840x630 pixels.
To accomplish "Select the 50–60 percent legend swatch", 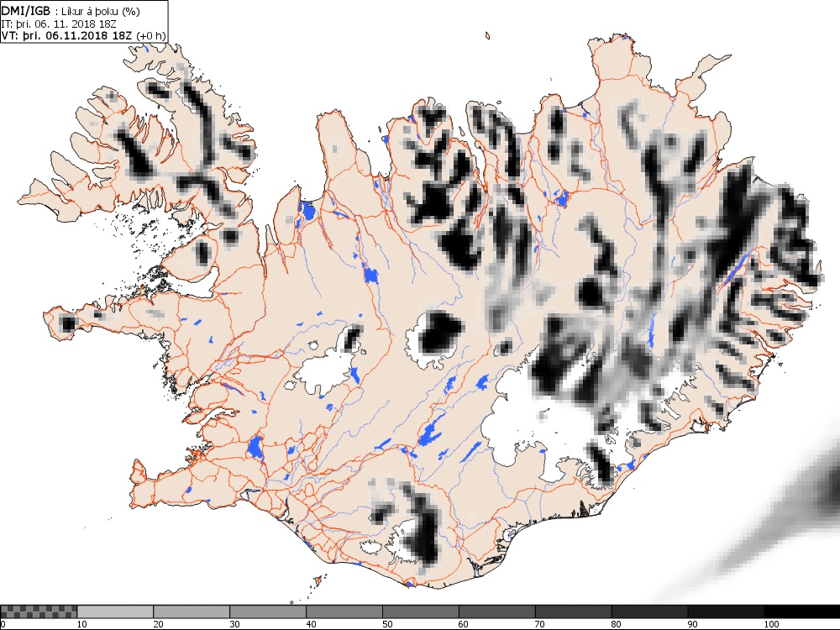I will (x=421, y=612).
